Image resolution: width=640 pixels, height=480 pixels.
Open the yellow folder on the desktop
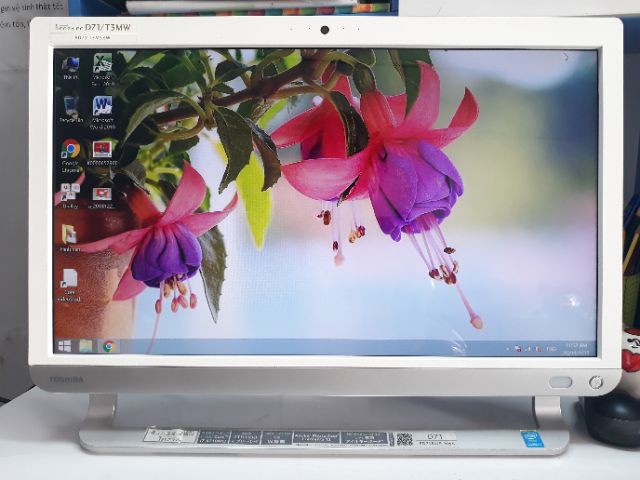point(69,234)
